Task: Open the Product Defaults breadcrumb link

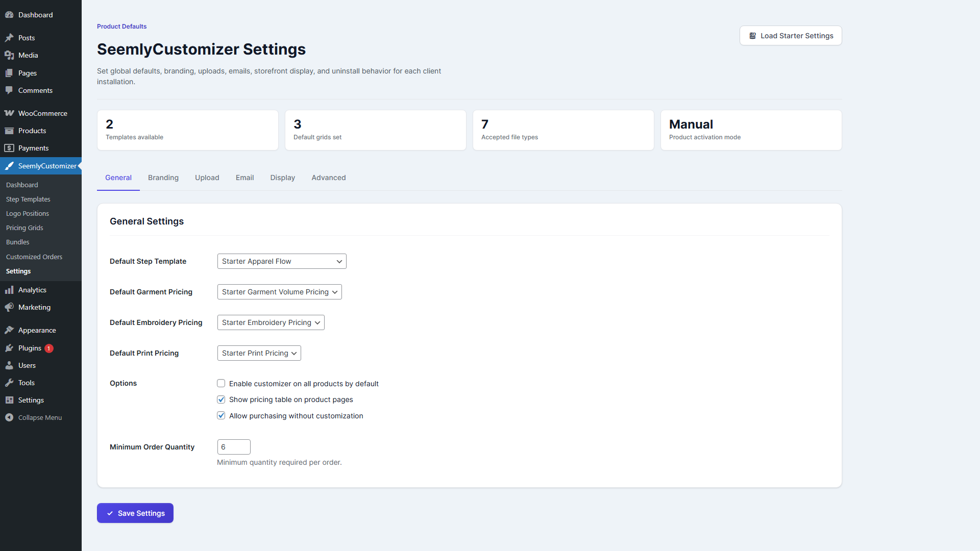Action: tap(121, 27)
